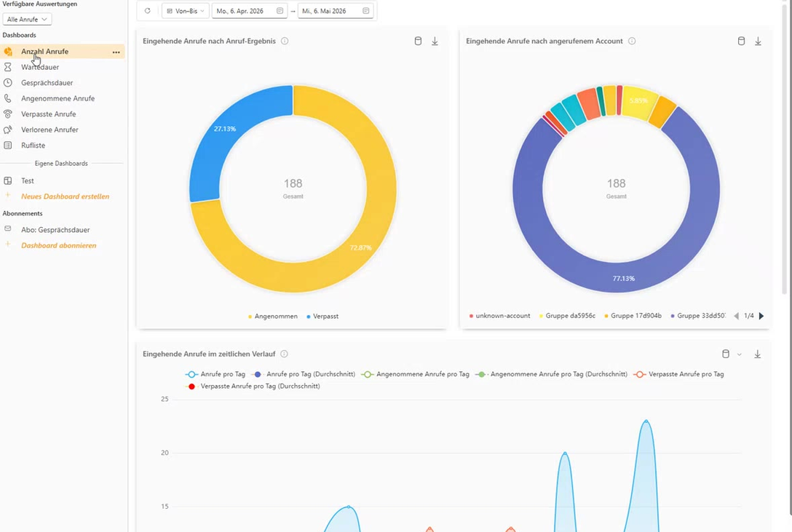Click the icon beside Verlorene Anrufer
The image size is (792, 532).
click(x=7, y=130)
